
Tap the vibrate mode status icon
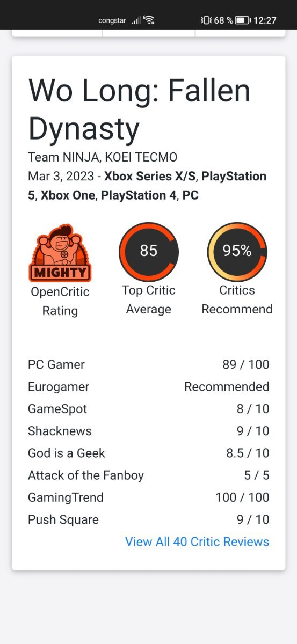tap(206, 20)
